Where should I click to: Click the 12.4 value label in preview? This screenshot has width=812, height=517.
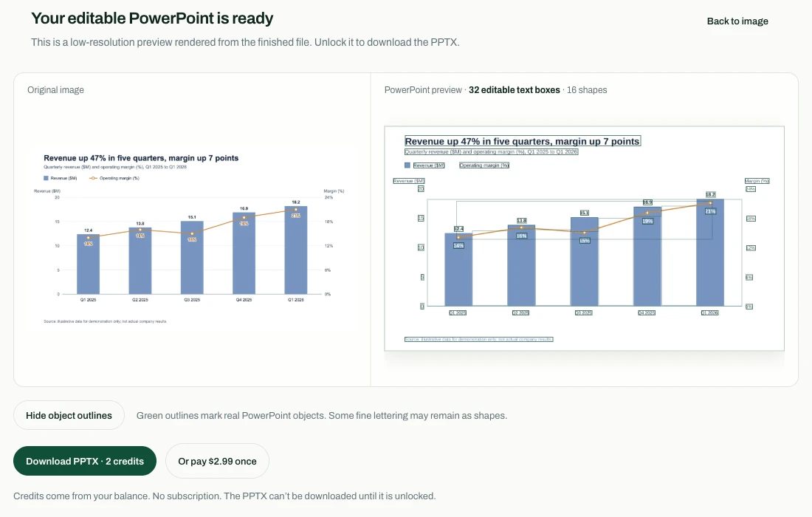click(x=458, y=228)
